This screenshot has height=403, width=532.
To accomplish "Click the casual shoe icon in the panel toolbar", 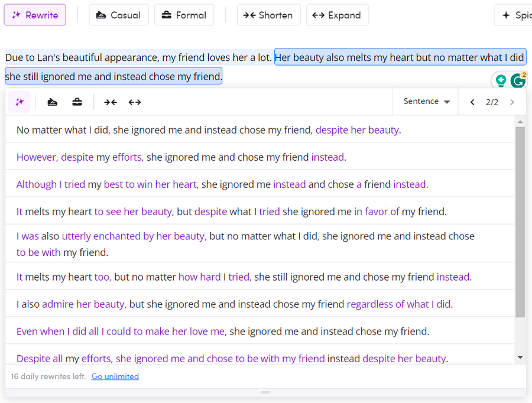I will [52, 102].
